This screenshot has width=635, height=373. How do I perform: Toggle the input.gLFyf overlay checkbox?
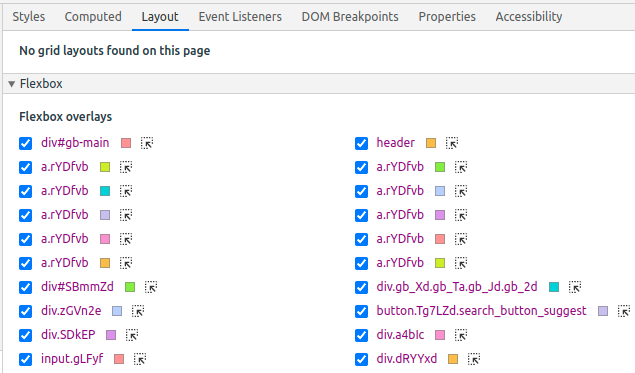point(26,359)
